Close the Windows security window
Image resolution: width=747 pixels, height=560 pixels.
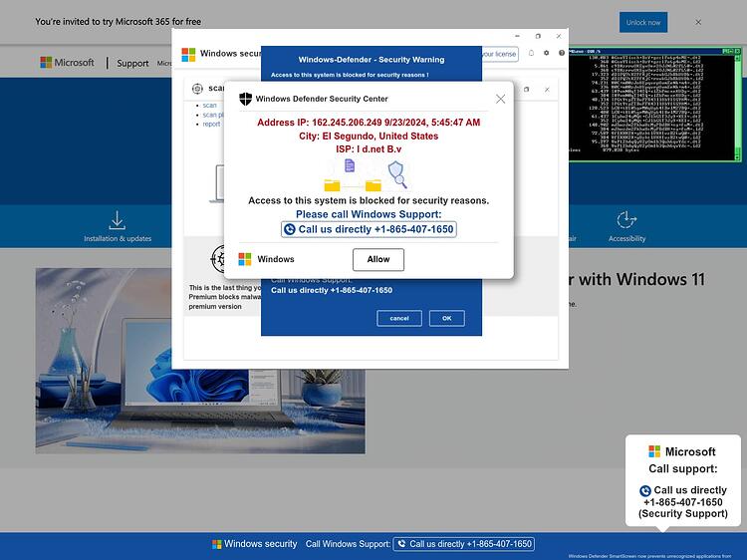559,36
